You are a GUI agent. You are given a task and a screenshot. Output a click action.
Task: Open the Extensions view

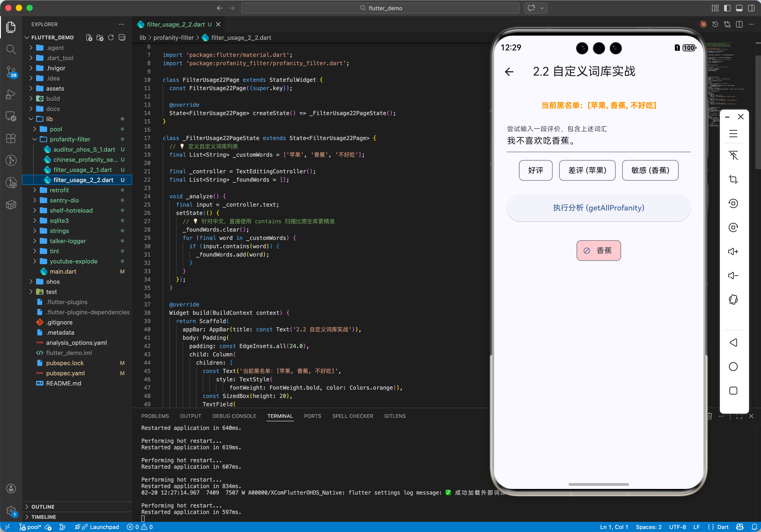[11, 138]
